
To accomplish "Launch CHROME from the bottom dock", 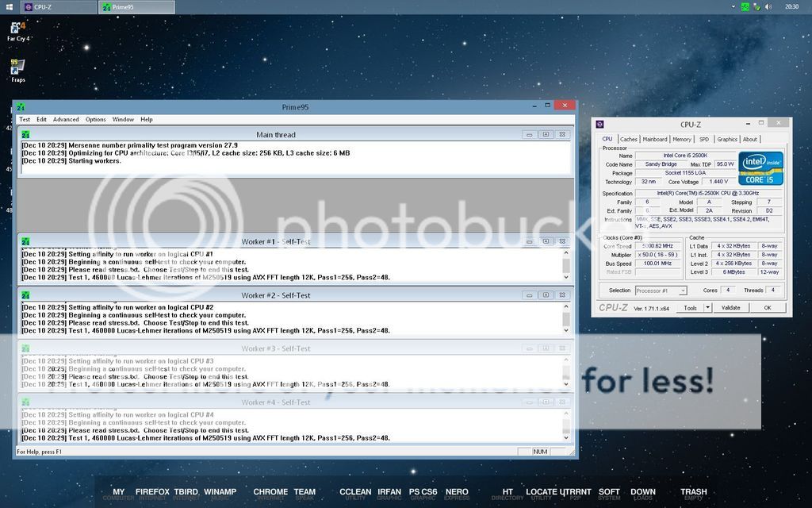I will (x=270, y=494).
